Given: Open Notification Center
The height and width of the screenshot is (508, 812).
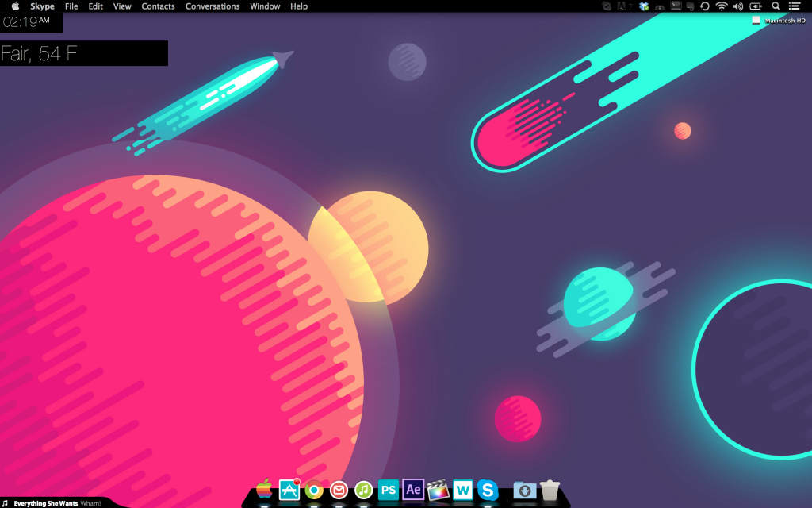Looking at the screenshot, I should (x=795, y=6).
